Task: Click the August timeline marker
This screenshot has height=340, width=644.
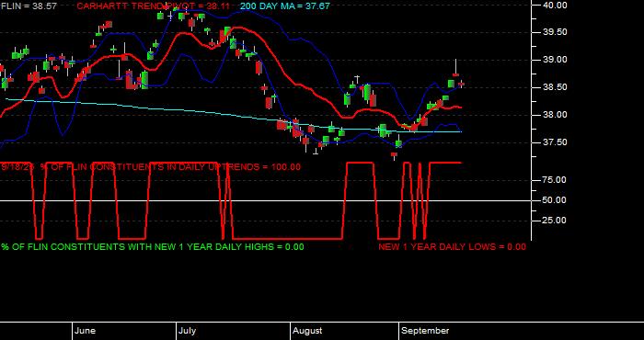Action: [x=307, y=331]
